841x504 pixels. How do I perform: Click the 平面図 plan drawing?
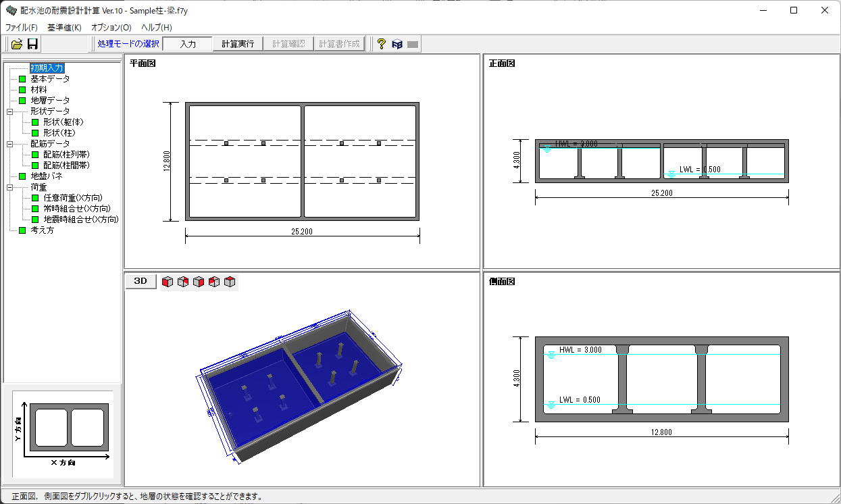[x=303, y=161]
